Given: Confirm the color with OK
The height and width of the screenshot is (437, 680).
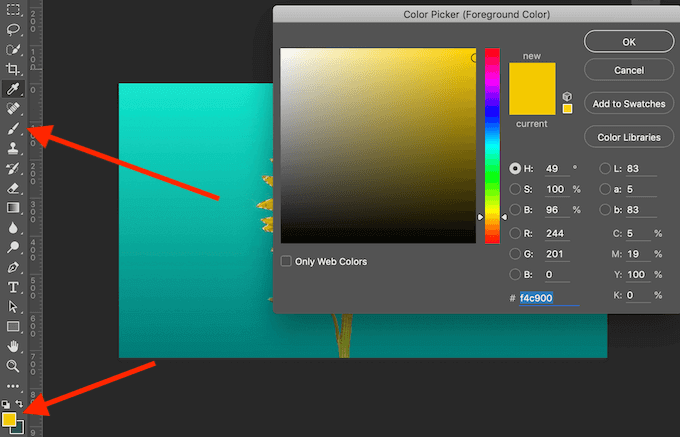Looking at the screenshot, I should point(628,42).
